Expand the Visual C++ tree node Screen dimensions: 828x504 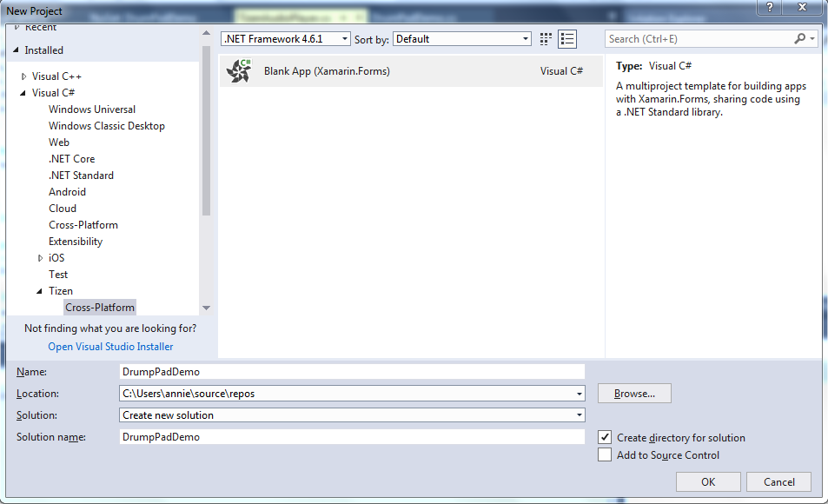click(24, 76)
